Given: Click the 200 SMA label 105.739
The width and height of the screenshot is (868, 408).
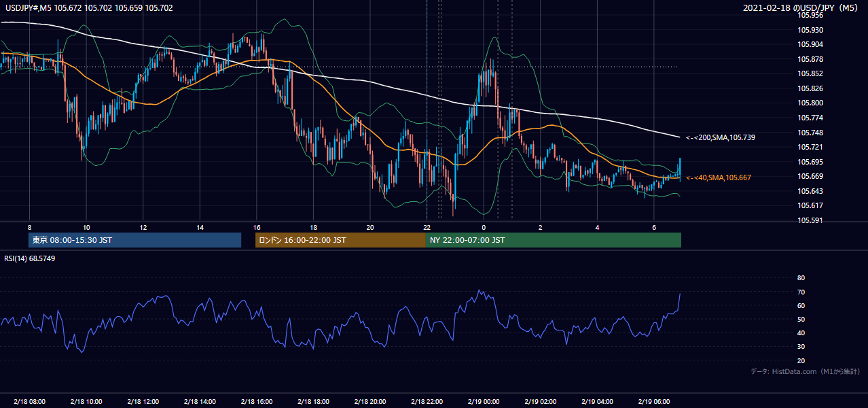Looking at the screenshot, I should (721, 137).
